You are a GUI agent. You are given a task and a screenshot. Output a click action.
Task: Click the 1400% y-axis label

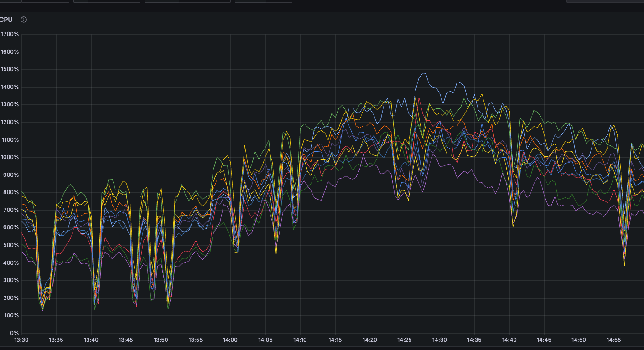10,87
